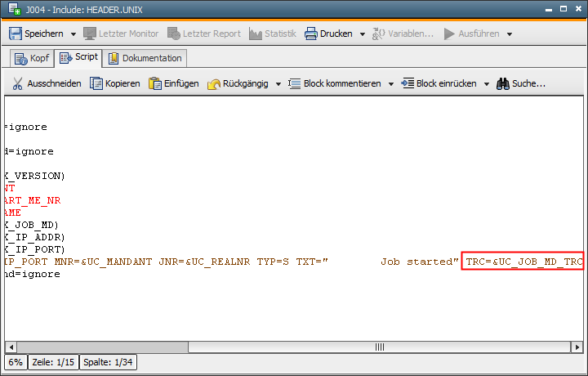Screen dimensions: 588x376
Task: Click the TYP=S script text
Action: point(273,262)
